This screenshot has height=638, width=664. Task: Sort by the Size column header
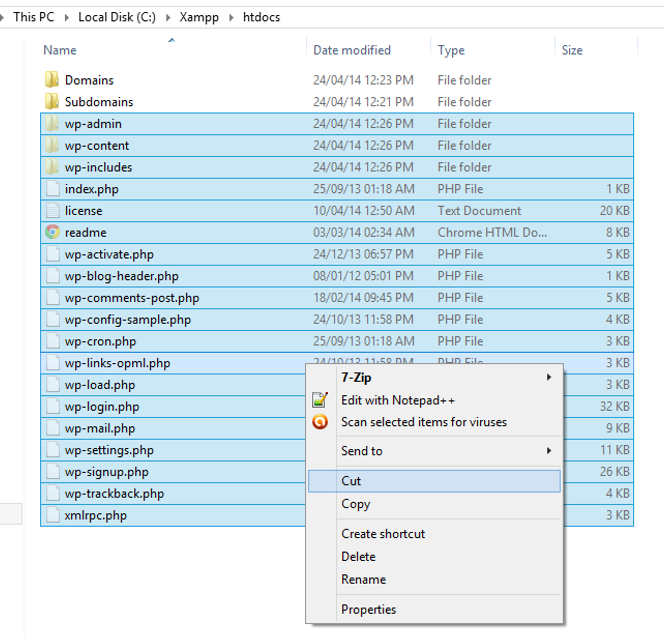[572, 50]
